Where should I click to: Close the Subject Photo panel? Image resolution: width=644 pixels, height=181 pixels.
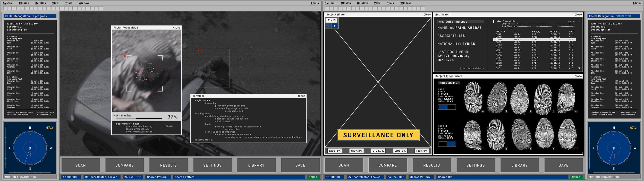427,15
